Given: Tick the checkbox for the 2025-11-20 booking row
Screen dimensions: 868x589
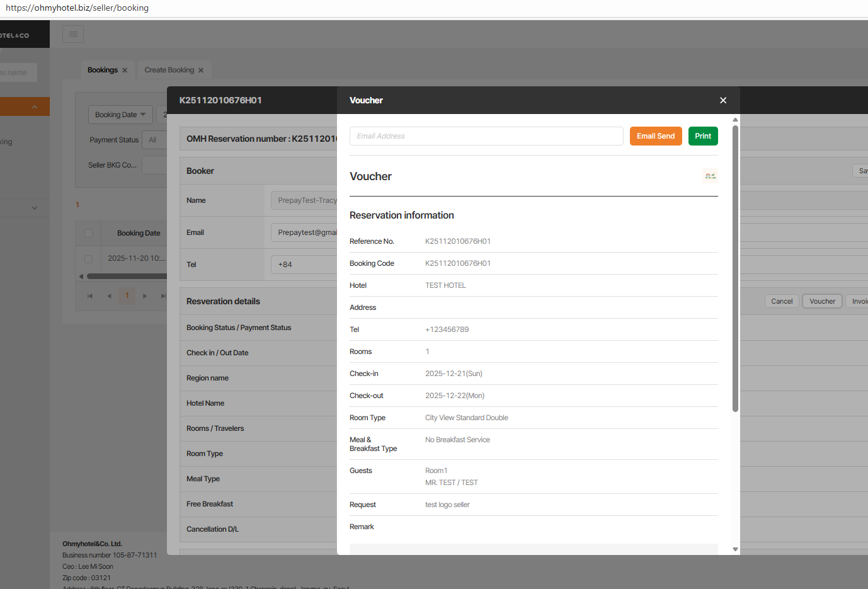Looking at the screenshot, I should (88, 258).
